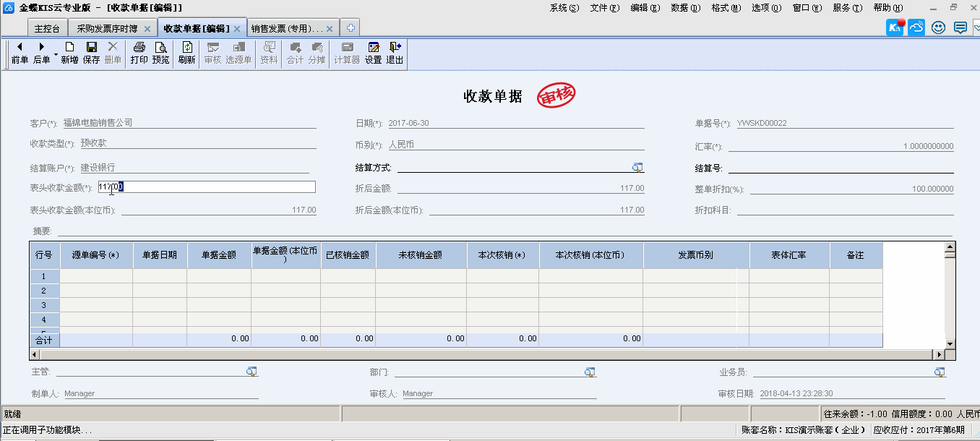
Task: Go to previous voucher with 前单
Action: click(x=20, y=53)
